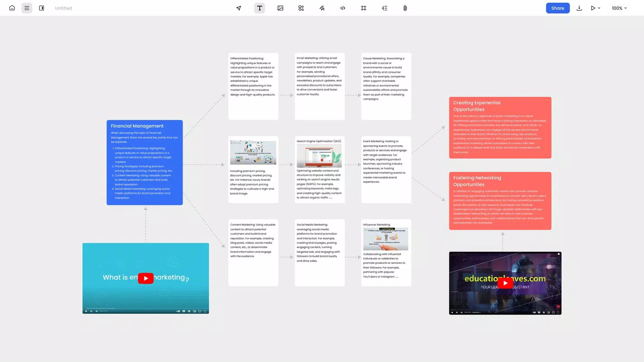The width and height of the screenshot is (644, 362).
Task: Open settings gear in educationleaves video
Action: 544,312
